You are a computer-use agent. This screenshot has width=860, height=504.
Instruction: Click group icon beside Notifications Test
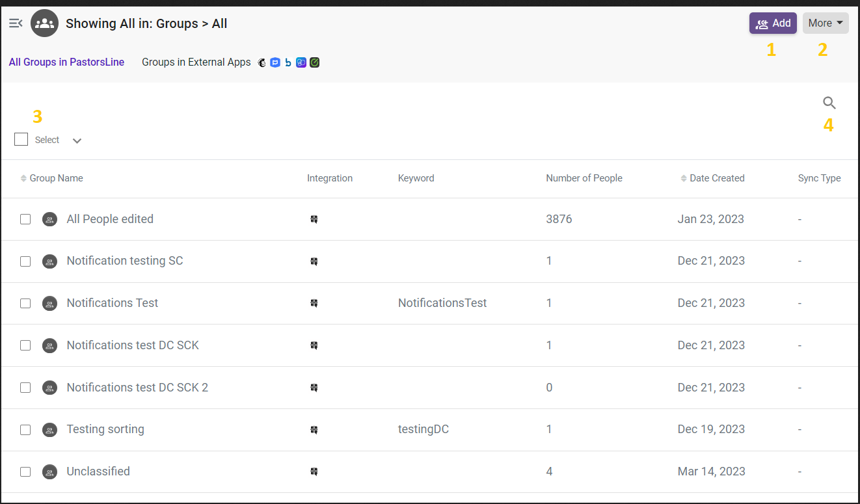(x=50, y=303)
